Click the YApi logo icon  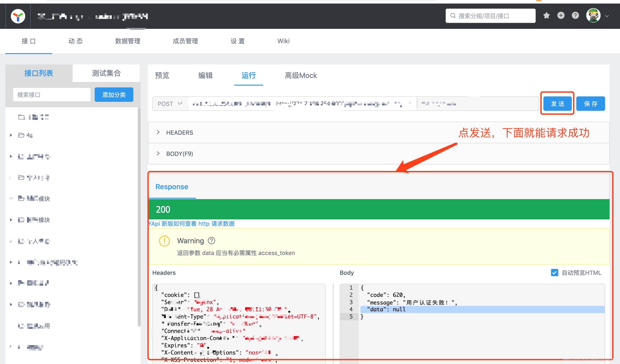(18, 16)
